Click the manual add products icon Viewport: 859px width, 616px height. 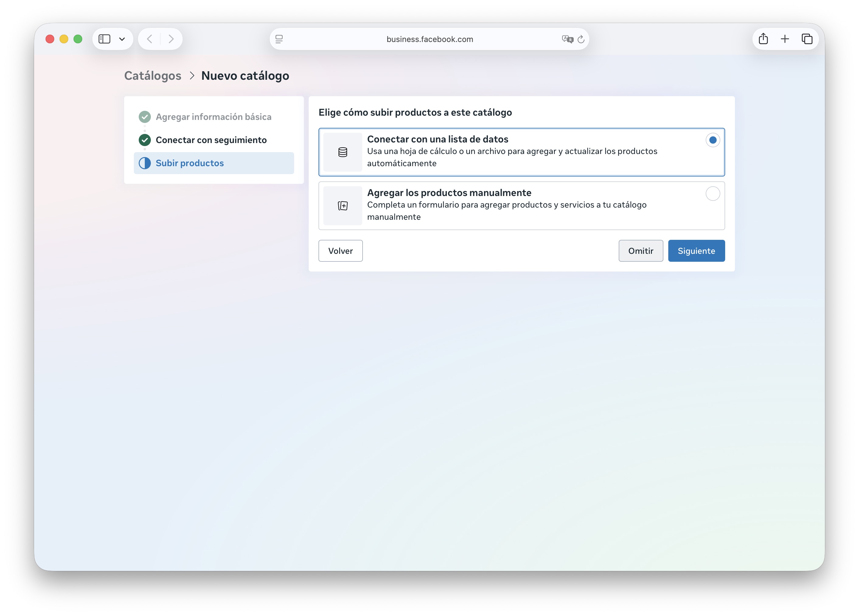[x=343, y=206]
